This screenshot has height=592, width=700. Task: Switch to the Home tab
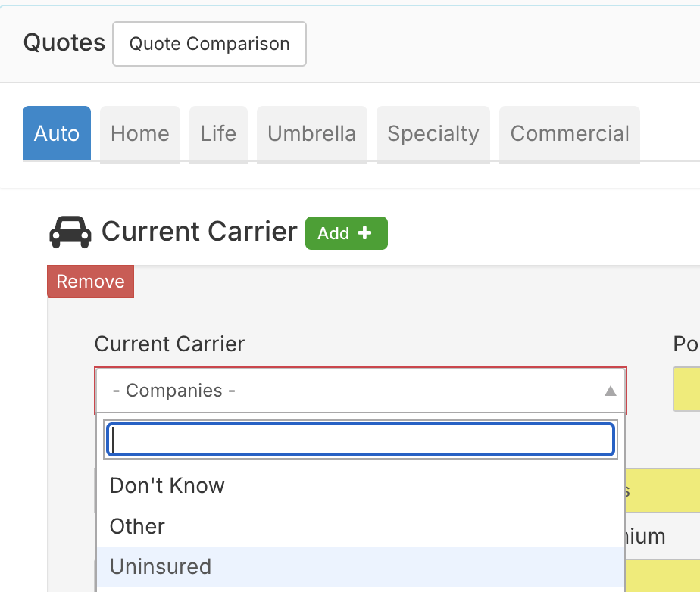[140, 134]
